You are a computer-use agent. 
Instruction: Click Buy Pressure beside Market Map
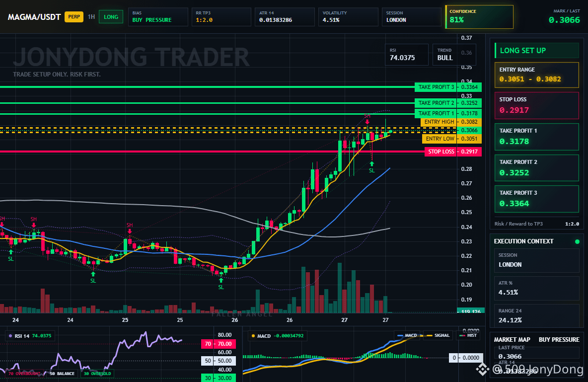559,340
